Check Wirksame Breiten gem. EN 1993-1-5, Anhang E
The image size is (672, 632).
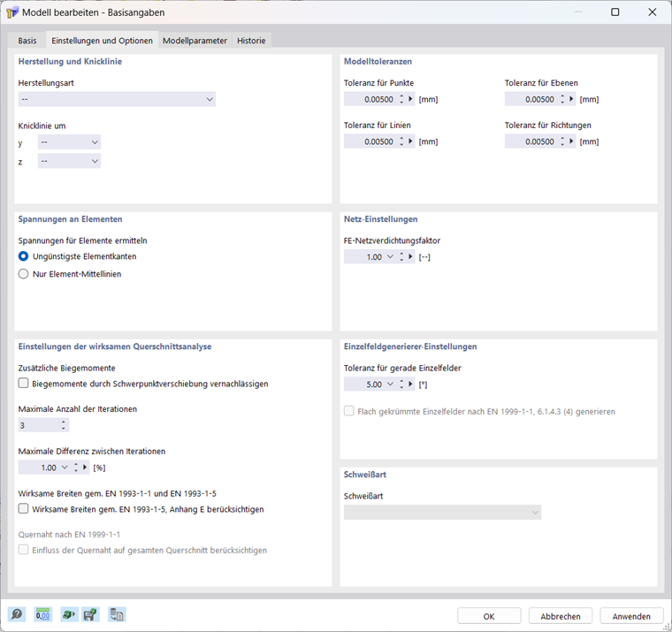[23, 508]
